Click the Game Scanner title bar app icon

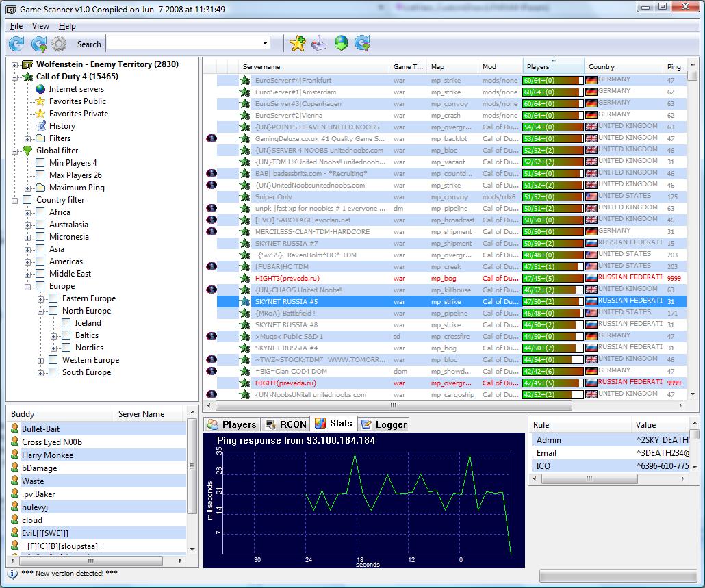(x=11, y=10)
